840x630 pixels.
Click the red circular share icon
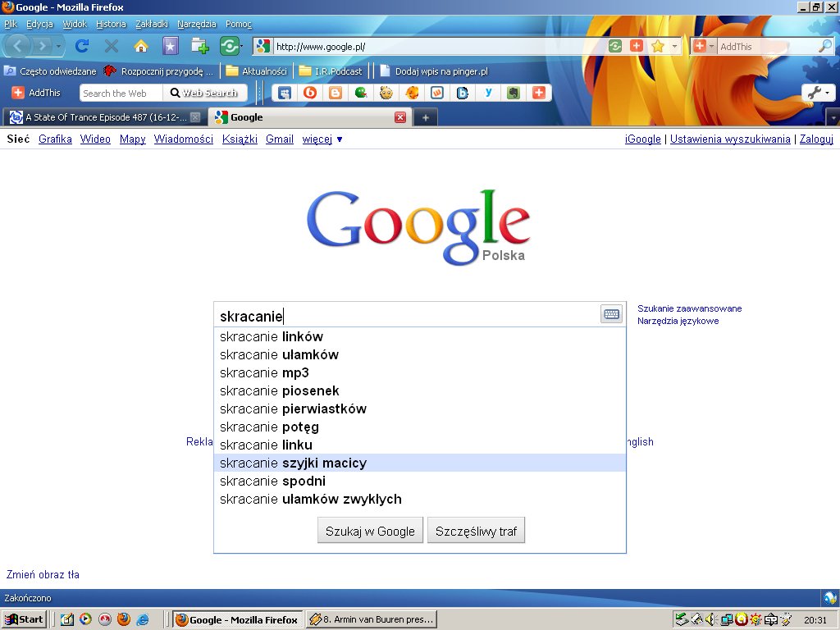point(309,93)
